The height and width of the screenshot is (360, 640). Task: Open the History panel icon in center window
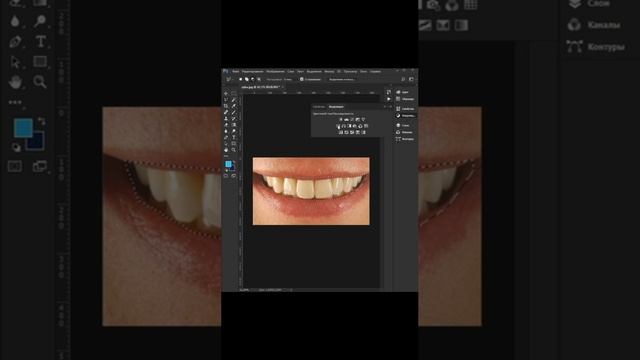(x=389, y=92)
